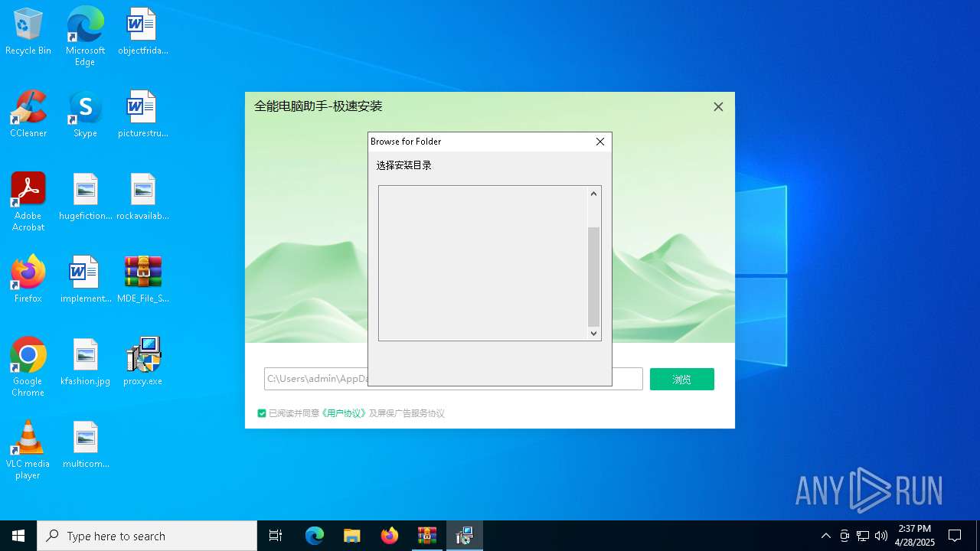This screenshot has width=980, height=551.
Task: Open the Action Center notifications icon
Action: (955, 536)
